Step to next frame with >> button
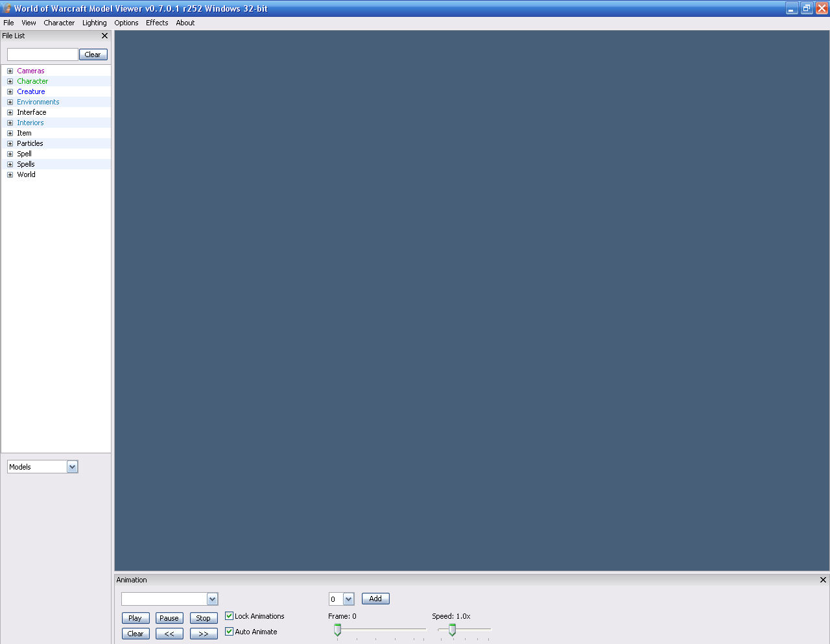 click(204, 634)
